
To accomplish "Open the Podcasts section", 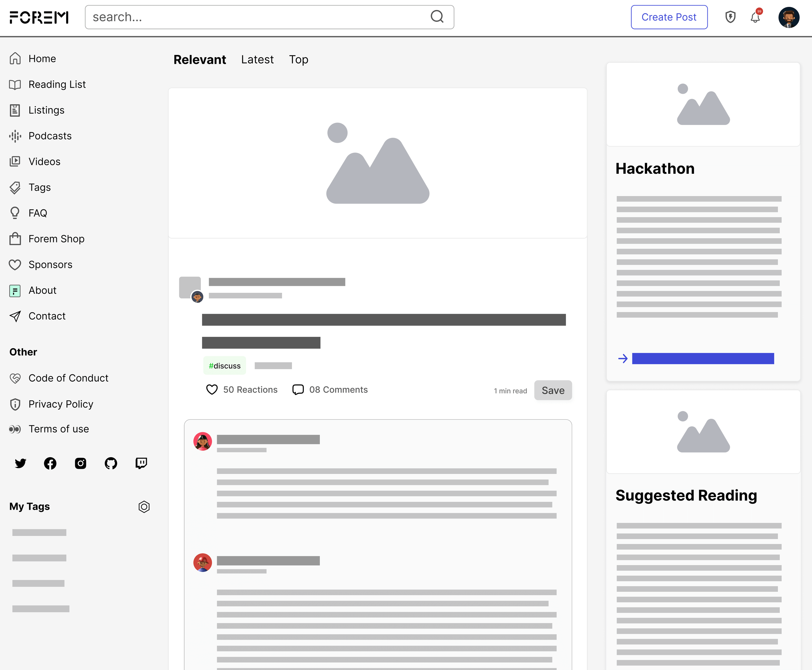I will [50, 136].
